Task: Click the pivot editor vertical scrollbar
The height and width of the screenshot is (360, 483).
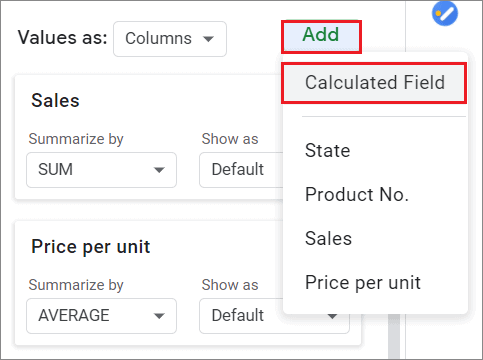Action: click(x=394, y=336)
